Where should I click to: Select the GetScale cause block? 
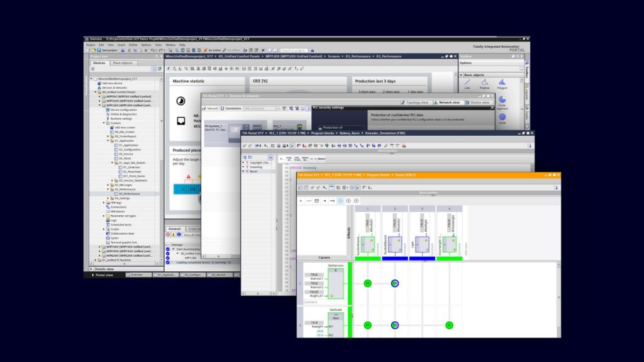(x=336, y=325)
